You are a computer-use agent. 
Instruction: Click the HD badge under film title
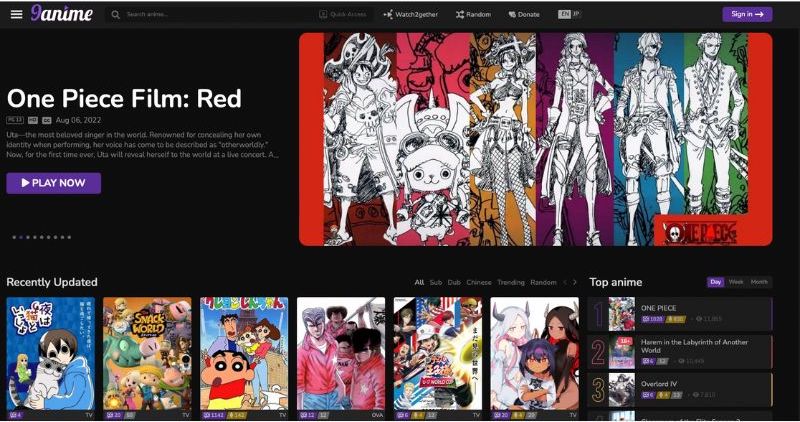pyautogui.click(x=33, y=120)
